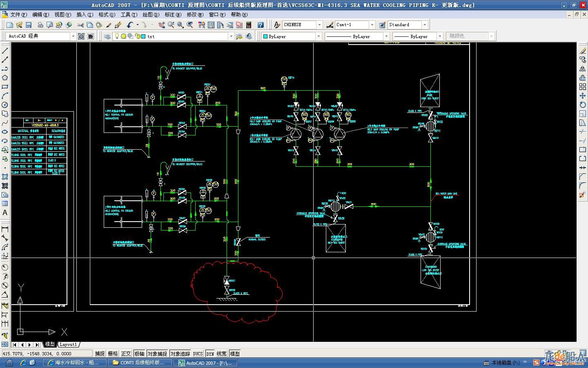Open the 编辑(E) menu
The width and height of the screenshot is (588, 368).
(40, 14)
